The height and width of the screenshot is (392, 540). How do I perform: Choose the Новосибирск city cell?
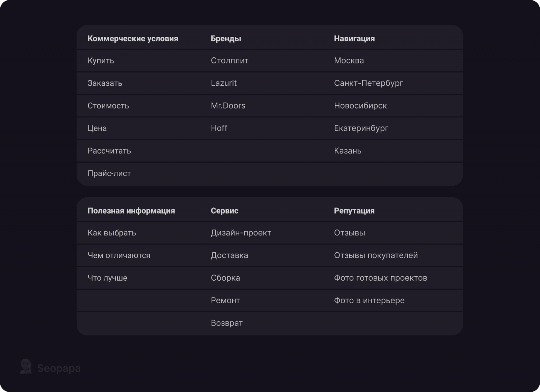coord(360,106)
